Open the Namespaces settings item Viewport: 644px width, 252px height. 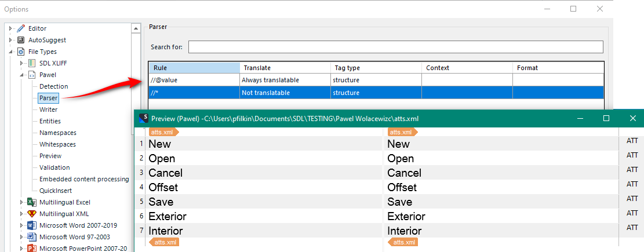[x=57, y=133]
